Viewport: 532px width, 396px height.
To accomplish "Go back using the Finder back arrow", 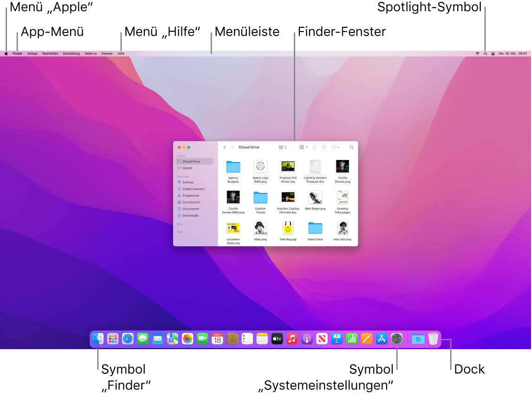I will point(225,147).
